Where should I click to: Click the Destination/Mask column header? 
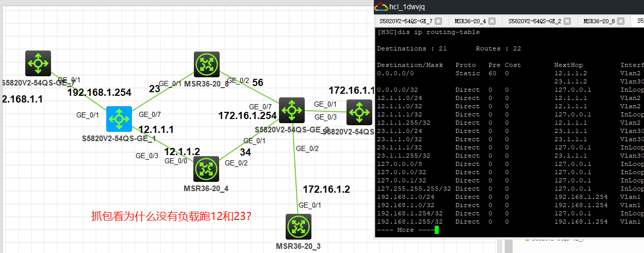(x=410, y=65)
